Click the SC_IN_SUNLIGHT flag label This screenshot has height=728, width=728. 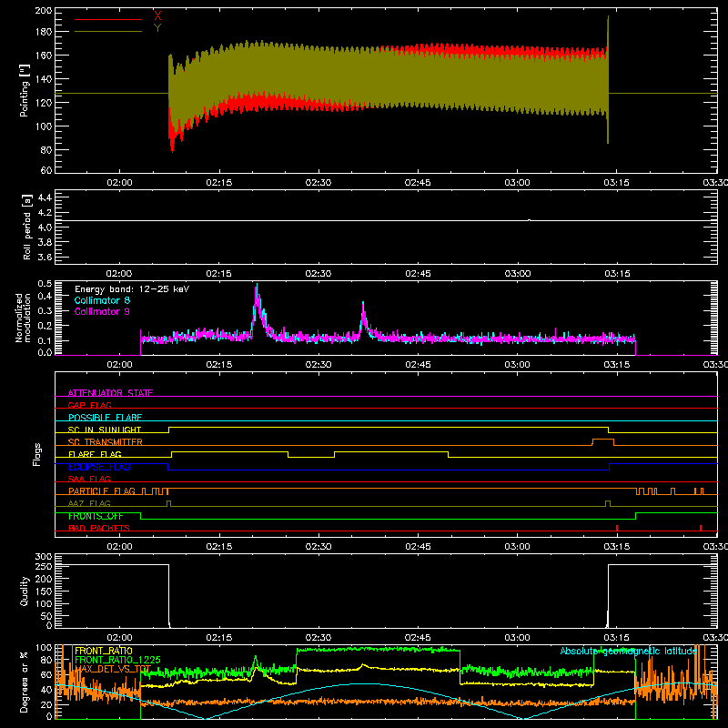point(105,430)
